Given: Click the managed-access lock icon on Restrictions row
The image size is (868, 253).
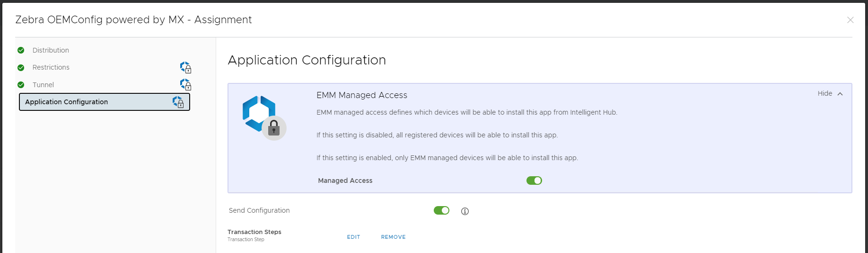Looking at the screenshot, I should click(x=186, y=68).
